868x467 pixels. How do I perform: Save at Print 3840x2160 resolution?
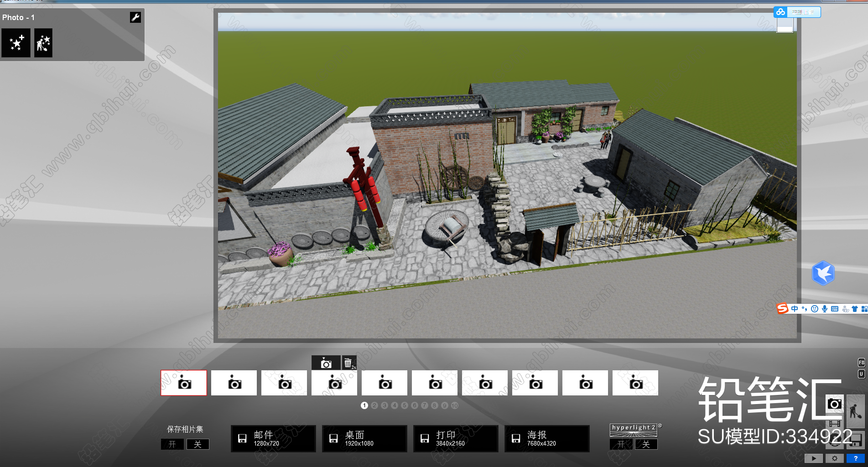(456, 439)
